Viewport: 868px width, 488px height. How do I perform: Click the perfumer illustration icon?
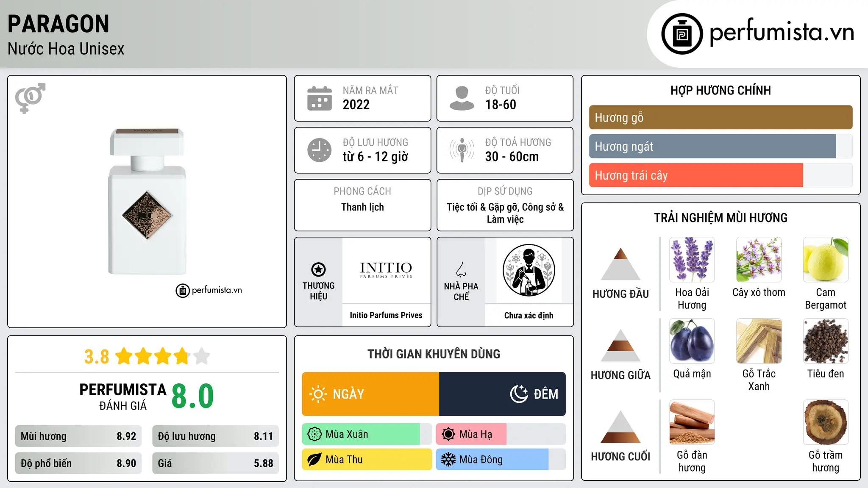529,270
